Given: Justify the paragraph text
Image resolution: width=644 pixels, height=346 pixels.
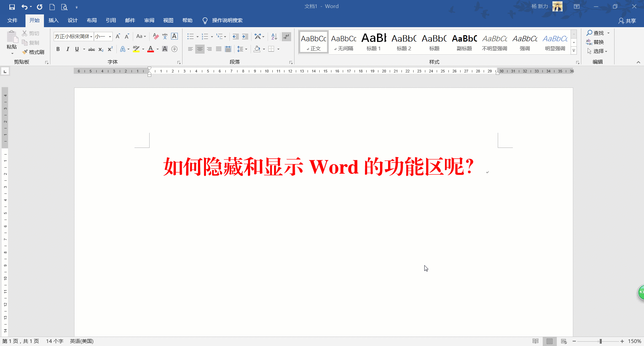Looking at the screenshot, I should 219,49.
